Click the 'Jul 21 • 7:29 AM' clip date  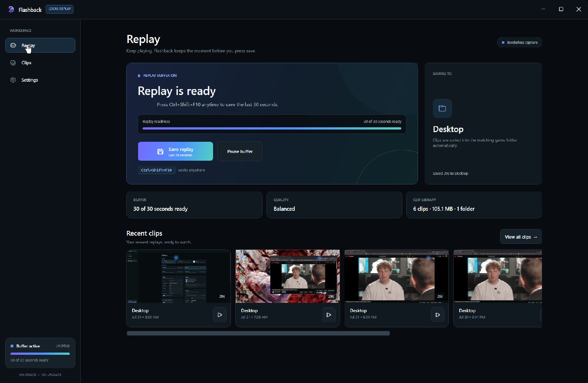pyautogui.click(x=254, y=317)
